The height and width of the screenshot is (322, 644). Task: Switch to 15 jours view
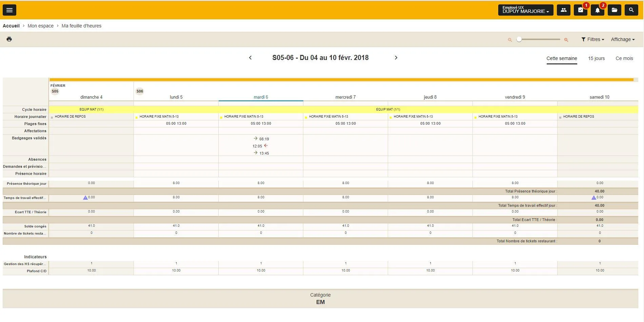596,58
